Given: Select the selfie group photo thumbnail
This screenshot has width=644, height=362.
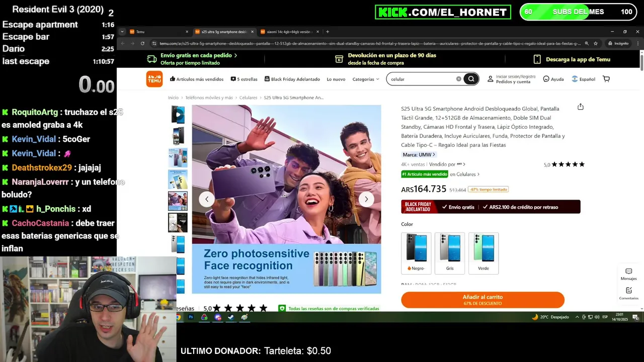Looking at the screenshot, I should point(178,201).
